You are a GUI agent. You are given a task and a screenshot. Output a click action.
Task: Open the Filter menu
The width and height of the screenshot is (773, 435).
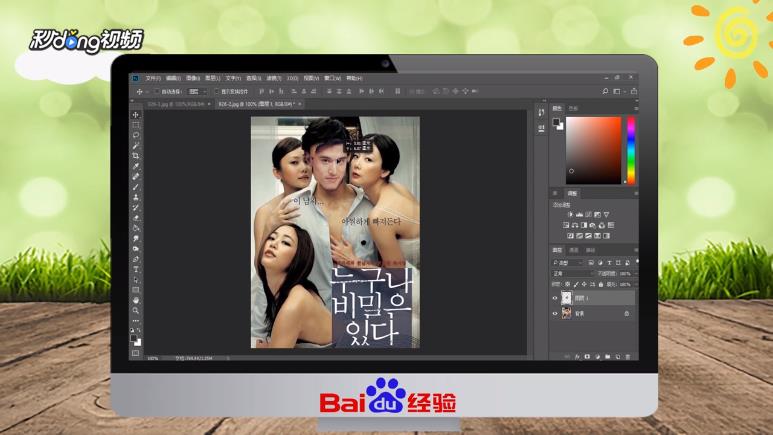coord(273,78)
